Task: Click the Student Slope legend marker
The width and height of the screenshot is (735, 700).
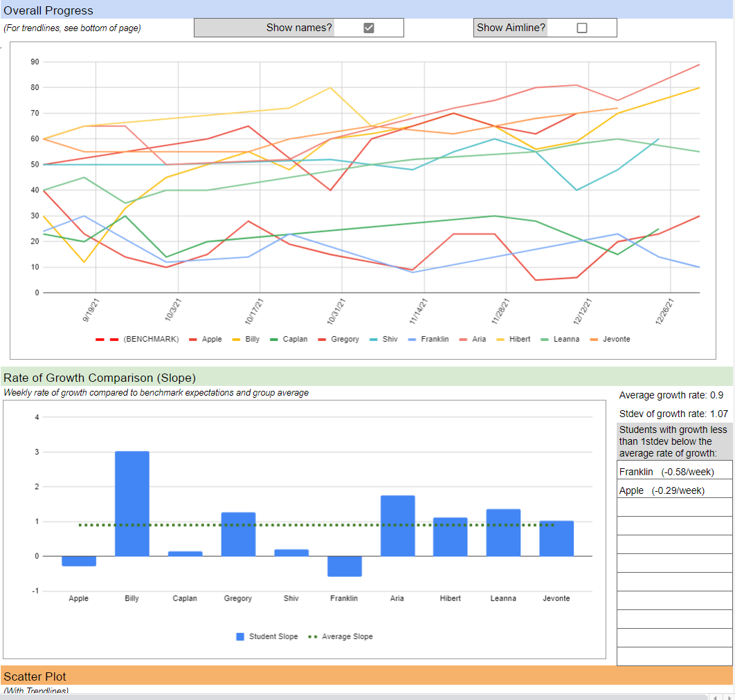Action: [x=240, y=636]
